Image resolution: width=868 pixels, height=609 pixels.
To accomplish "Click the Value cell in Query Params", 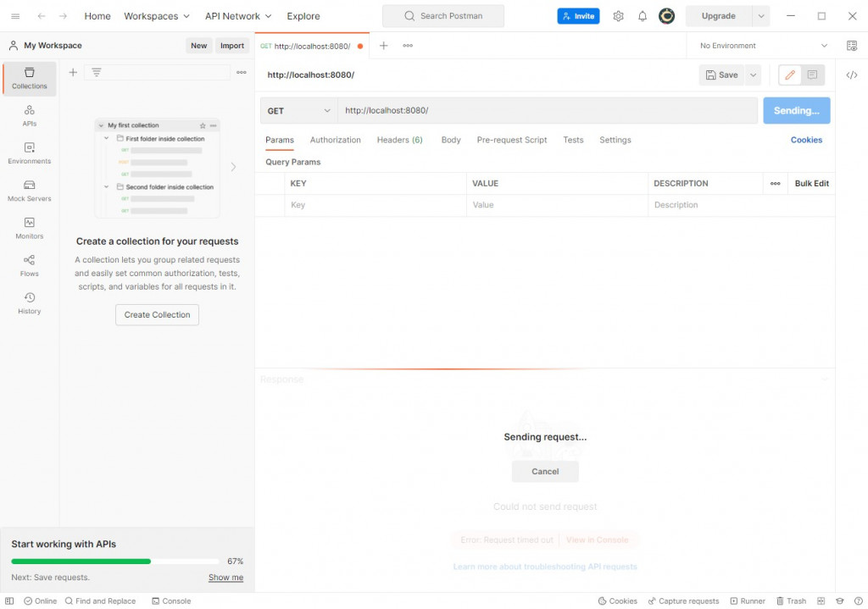I will (x=557, y=205).
